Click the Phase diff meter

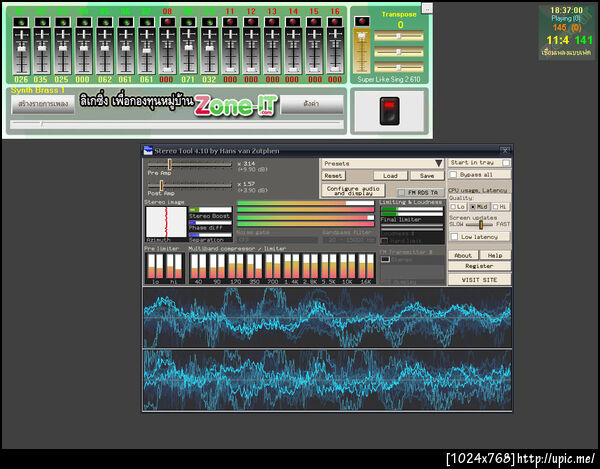(210, 222)
